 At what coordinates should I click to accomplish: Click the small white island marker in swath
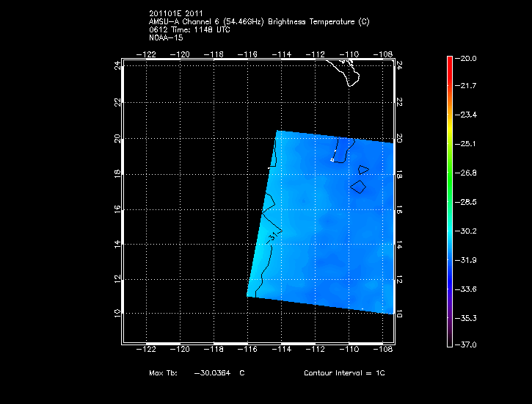[x=332, y=159]
